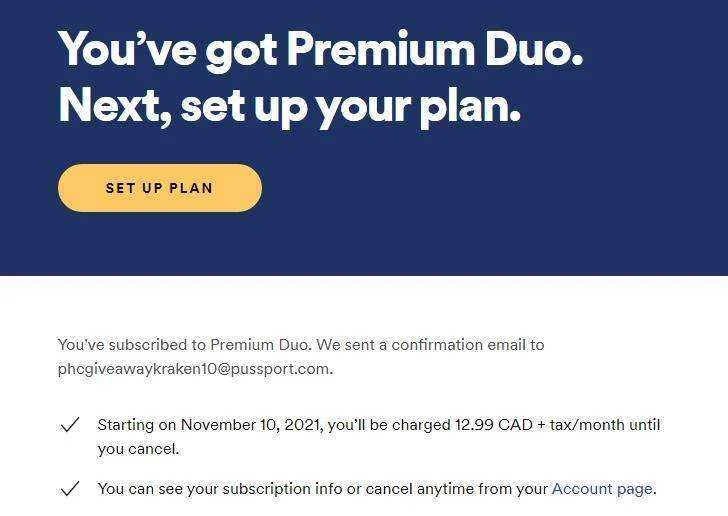The height and width of the screenshot is (516, 728).
Task: Click the "You've subscribed to Premium Duo" sentence
Action: pos(183,345)
